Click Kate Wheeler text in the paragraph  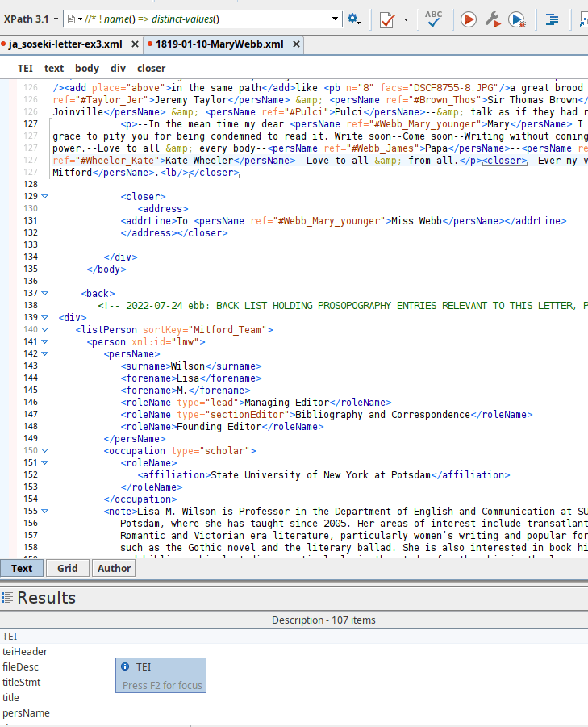click(x=199, y=161)
